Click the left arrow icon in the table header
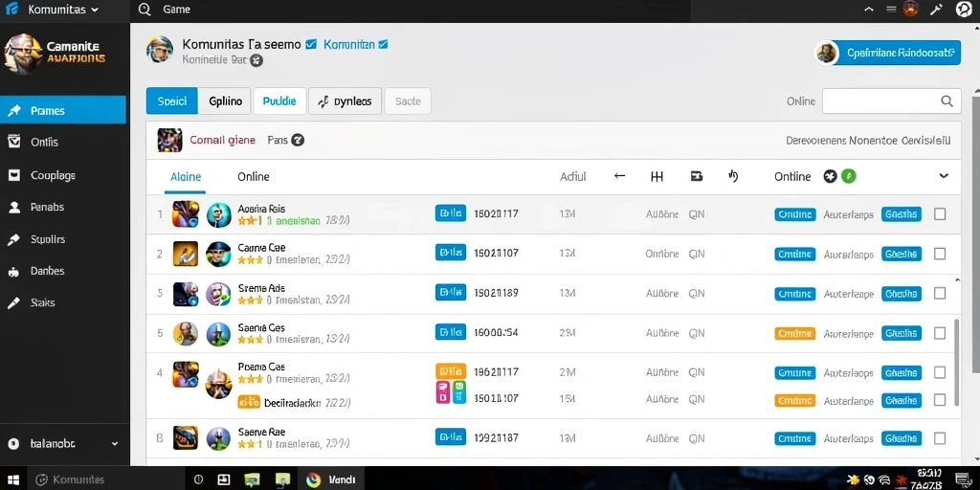The image size is (980, 490). pyautogui.click(x=619, y=176)
